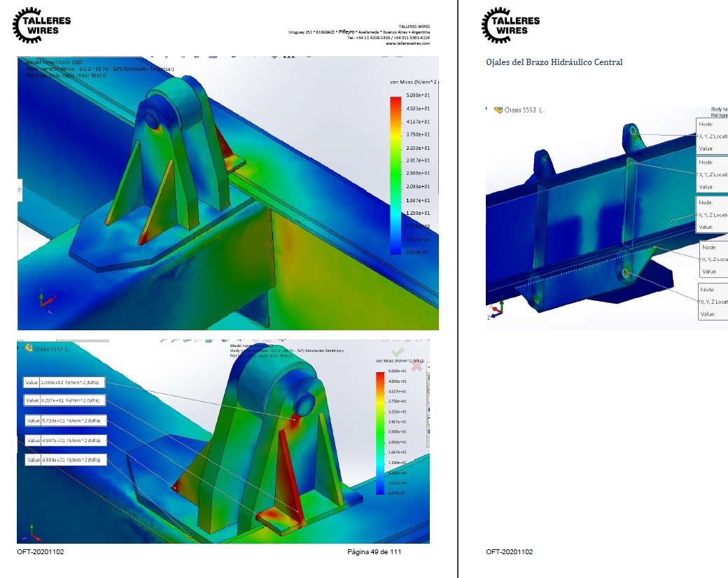Open the www.tallereswires.com link in header
This screenshot has height=578, width=728.
[407, 43]
